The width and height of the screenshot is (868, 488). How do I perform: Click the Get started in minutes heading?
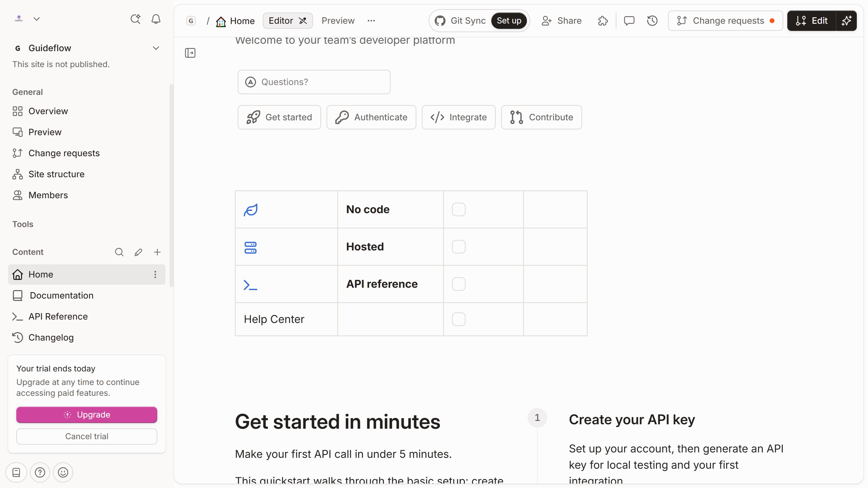(338, 422)
